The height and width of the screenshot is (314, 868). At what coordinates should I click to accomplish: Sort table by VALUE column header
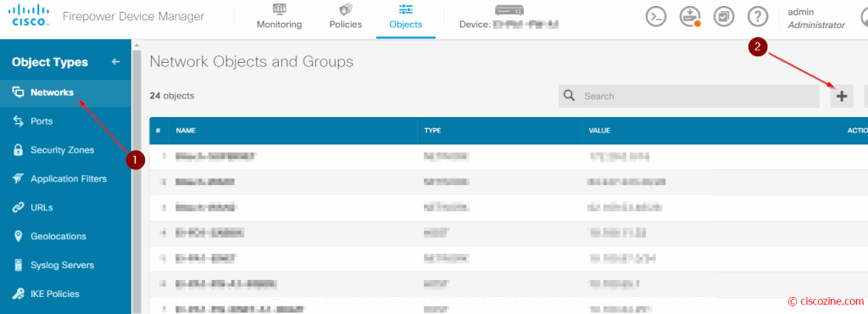click(x=599, y=131)
